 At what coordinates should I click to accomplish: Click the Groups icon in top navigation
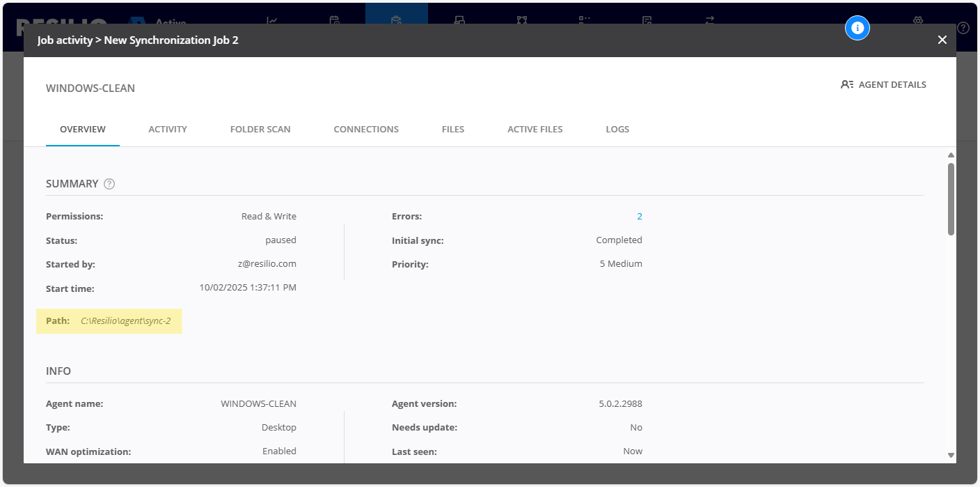click(x=523, y=21)
